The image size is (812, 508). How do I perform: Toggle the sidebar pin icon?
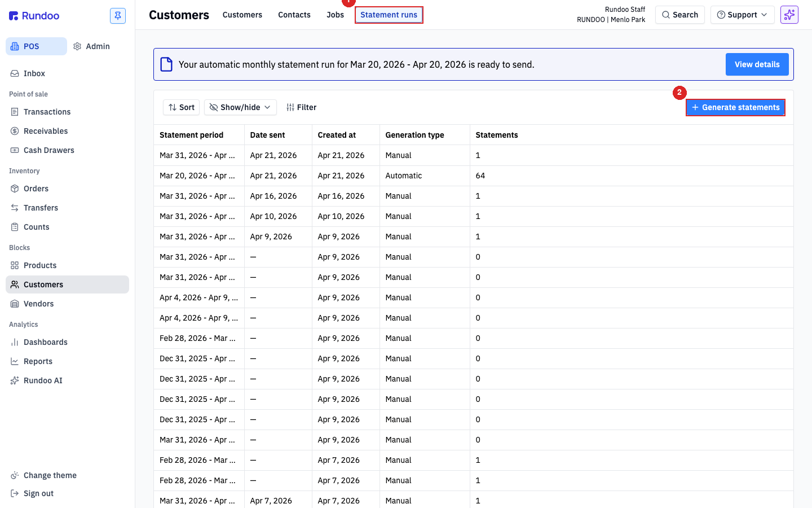pos(118,16)
